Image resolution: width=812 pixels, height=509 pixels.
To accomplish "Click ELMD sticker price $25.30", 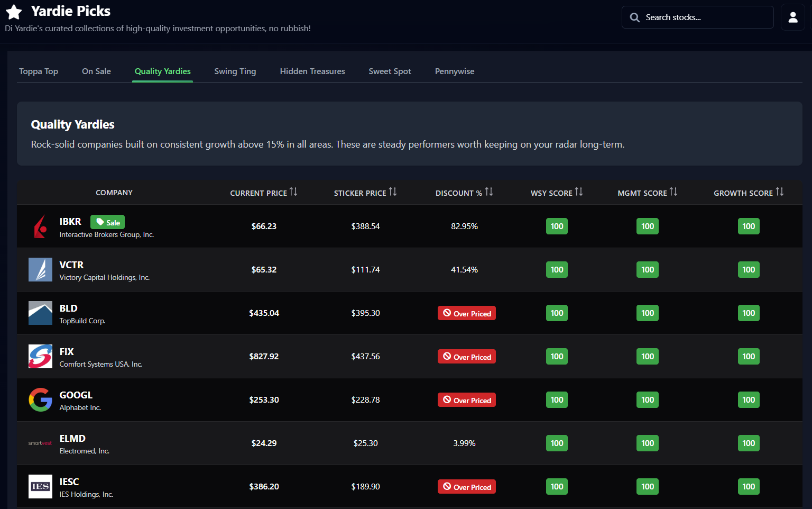I will [365, 443].
